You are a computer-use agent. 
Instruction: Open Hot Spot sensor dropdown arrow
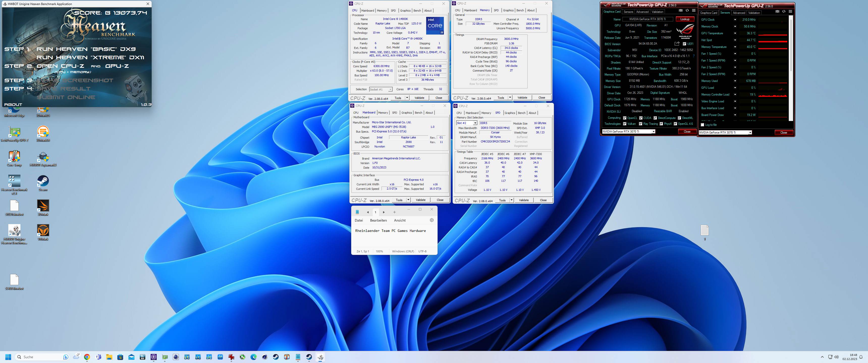point(735,40)
